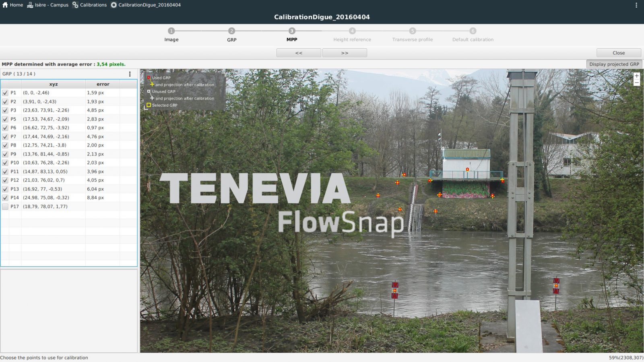Uncheck point P1 checkbox
This screenshot has height=362, width=644.
[x=5, y=93]
